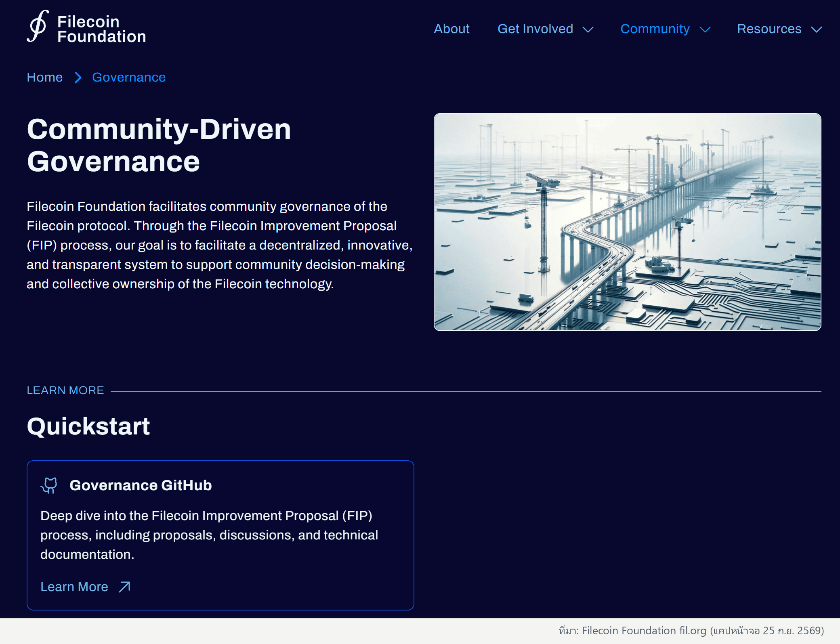Click the Community-Driven Governance heading
Image resolution: width=840 pixels, height=644 pixels.
159,145
